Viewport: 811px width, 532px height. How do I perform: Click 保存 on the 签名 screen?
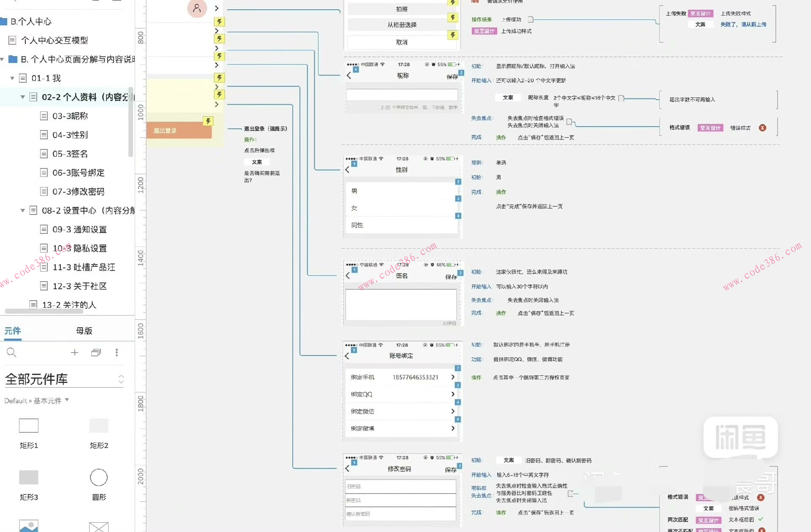(x=451, y=277)
